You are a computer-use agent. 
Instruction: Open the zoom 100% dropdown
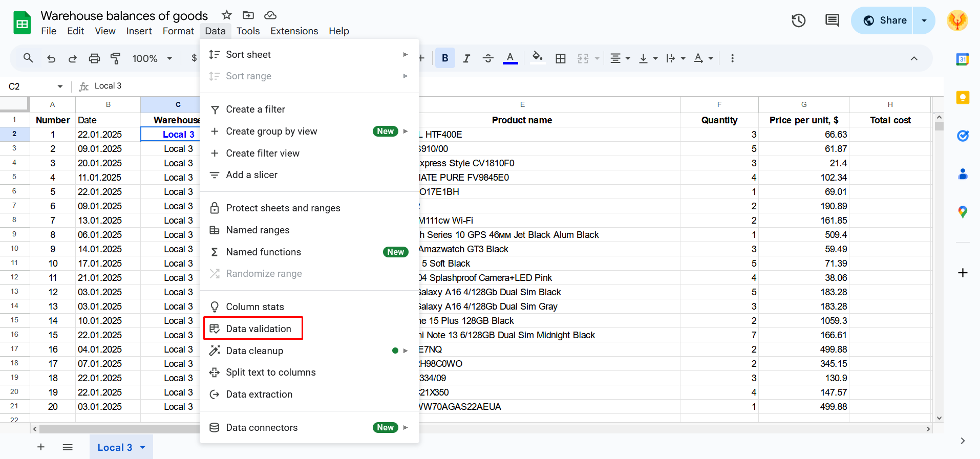pyautogui.click(x=152, y=58)
